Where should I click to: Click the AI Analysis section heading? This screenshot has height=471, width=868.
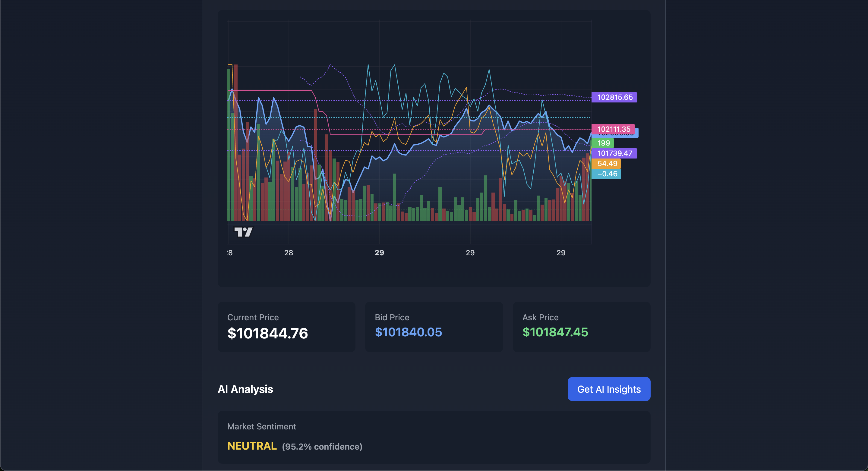pos(245,389)
